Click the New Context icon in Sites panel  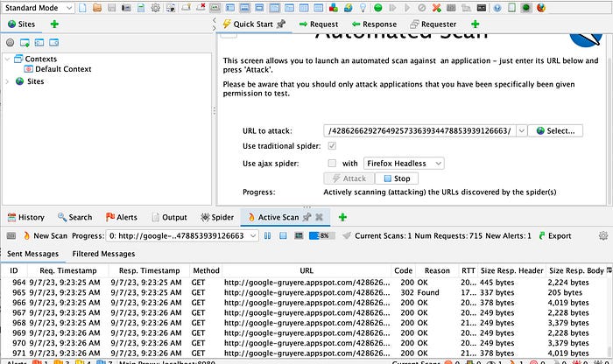(x=25, y=43)
